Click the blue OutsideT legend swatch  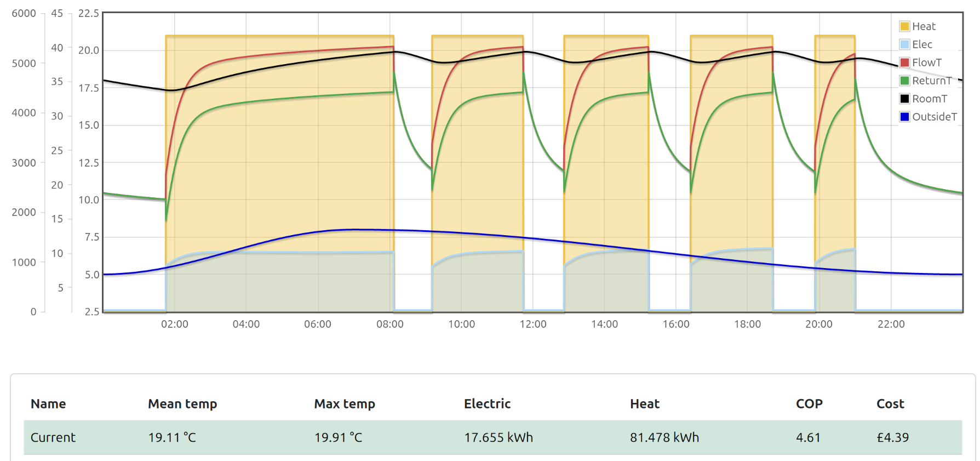coord(904,117)
